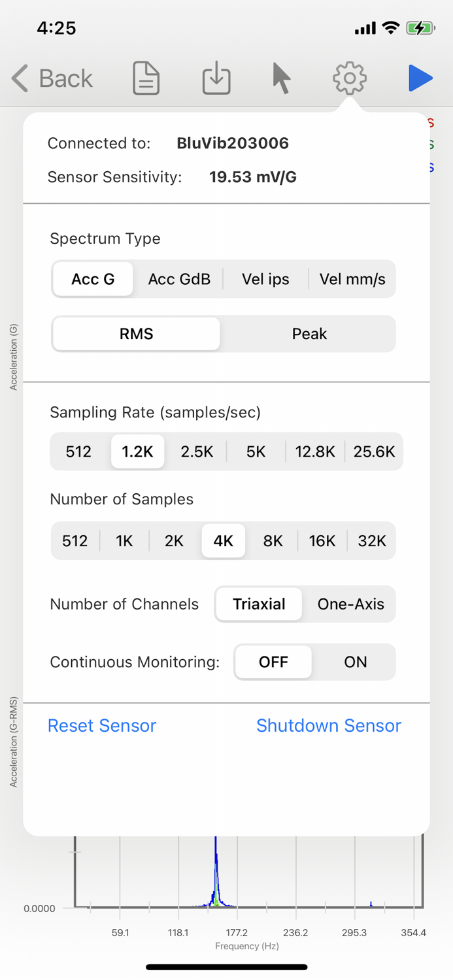Click the download data icon
Screen dimensions: 453x980
[216, 78]
